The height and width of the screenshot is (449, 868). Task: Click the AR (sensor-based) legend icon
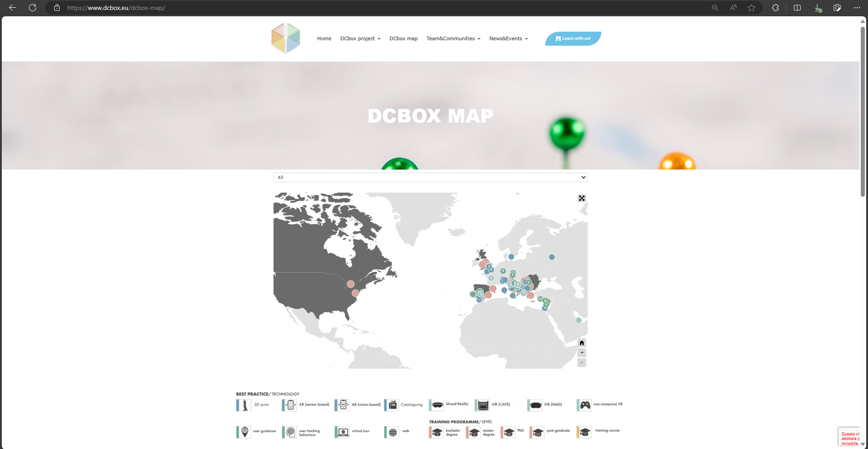290,405
